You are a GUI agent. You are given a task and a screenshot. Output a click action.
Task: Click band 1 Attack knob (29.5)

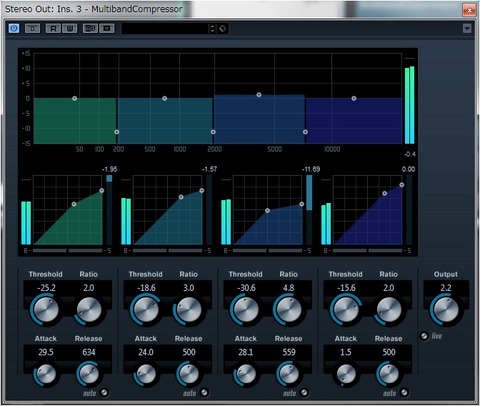tap(46, 374)
